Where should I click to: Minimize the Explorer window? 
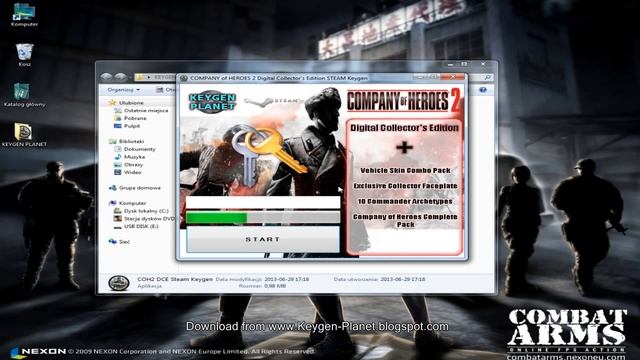451,64
